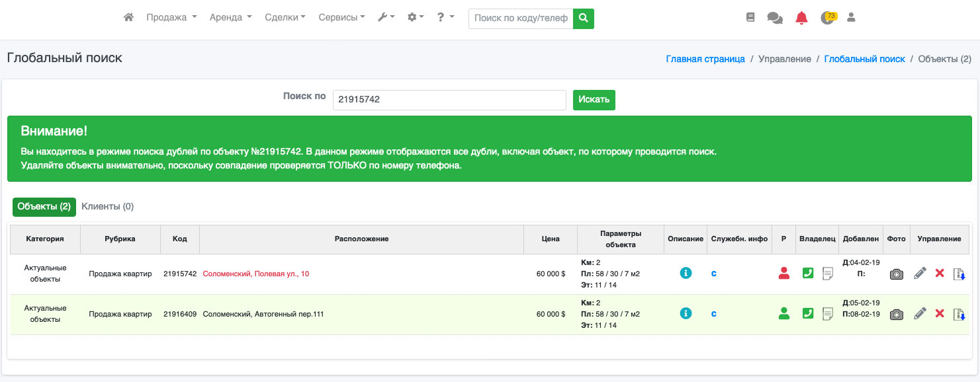Viewport: 980px width, 382px height.
Task: Click the camera photo icon for object 21916409
Action: click(896, 314)
